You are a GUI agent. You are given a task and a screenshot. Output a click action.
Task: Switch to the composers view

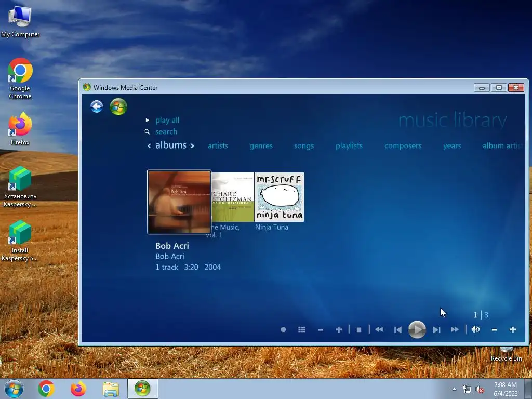coord(403,146)
